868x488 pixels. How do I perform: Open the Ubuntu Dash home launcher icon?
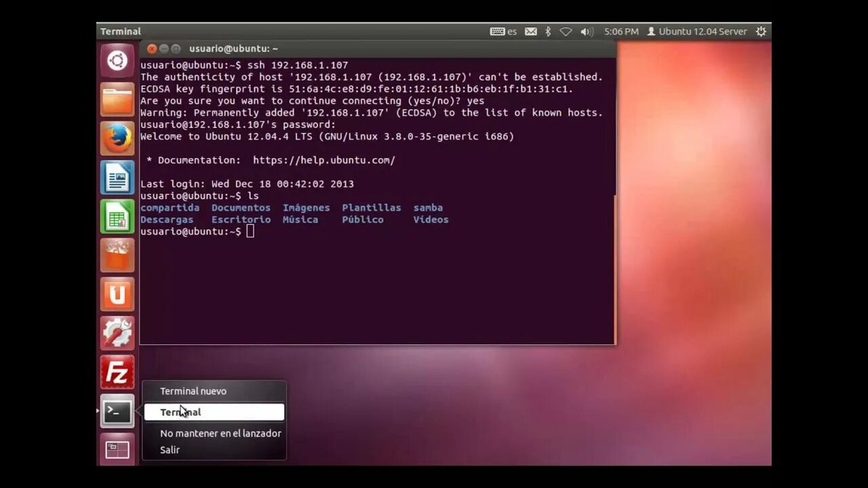[x=117, y=61]
